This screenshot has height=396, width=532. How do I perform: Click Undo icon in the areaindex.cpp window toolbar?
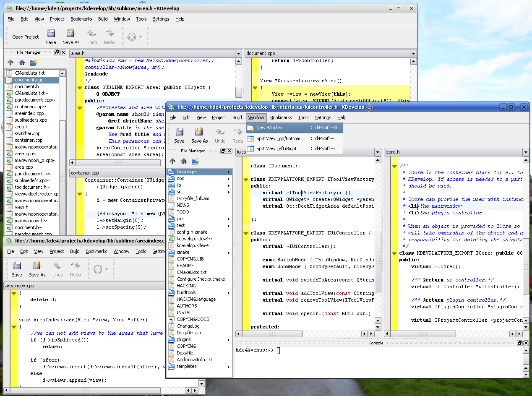57,266
